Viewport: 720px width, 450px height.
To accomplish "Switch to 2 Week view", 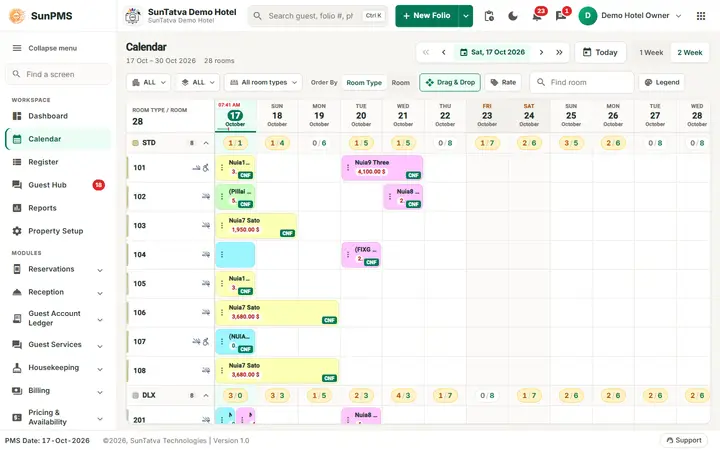I will [x=690, y=52].
